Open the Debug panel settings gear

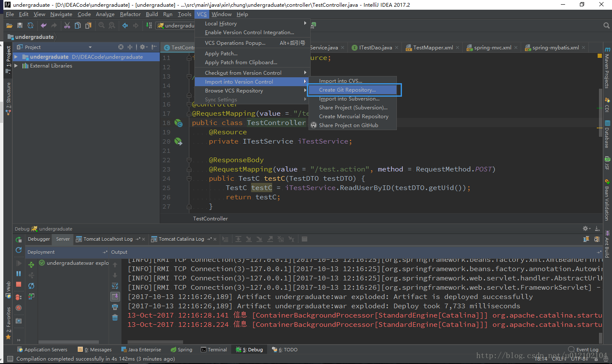pyautogui.click(x=587, y=228)
